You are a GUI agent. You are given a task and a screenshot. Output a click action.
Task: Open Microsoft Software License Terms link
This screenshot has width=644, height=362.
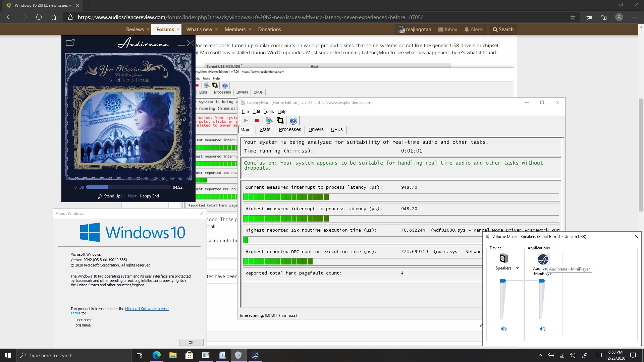(x=147, y=309)
